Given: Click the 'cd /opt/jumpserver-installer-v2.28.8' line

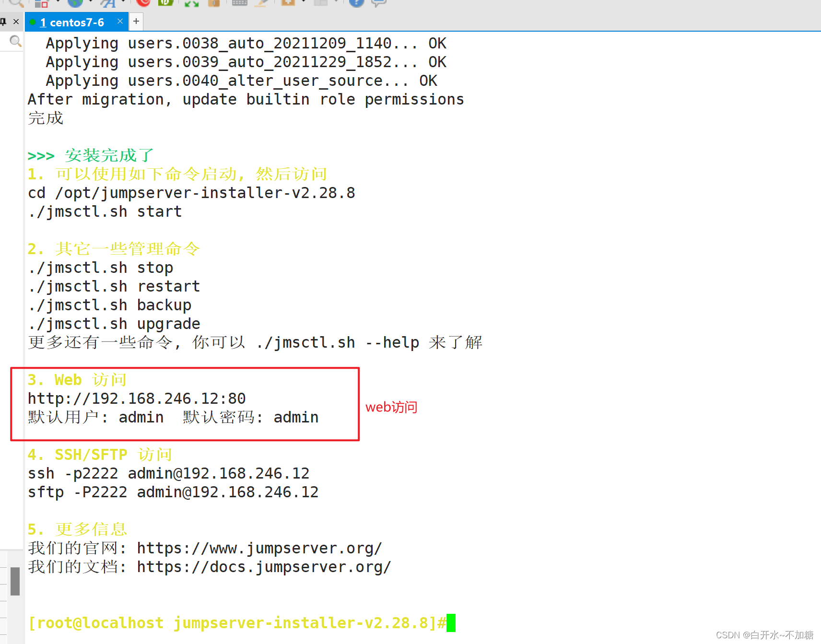Looking at the screenshot, I should [191, 193].
